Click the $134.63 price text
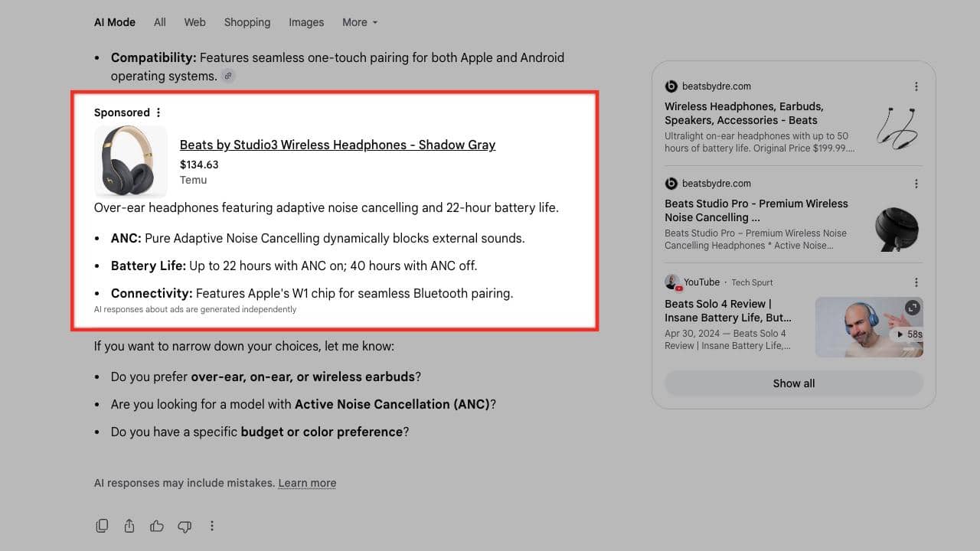The width and height of the screenshot is (980, 551). [199, 165]
